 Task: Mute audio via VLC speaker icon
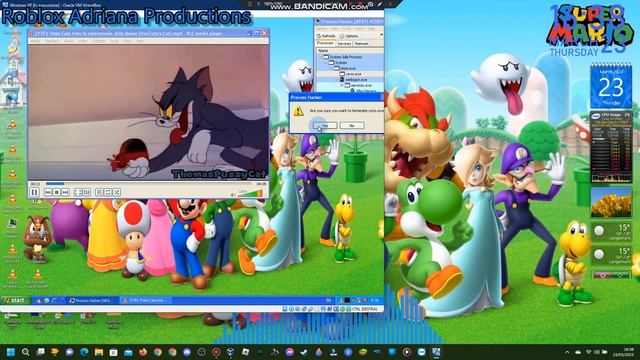pyautogui.click(x=233, y=195)
